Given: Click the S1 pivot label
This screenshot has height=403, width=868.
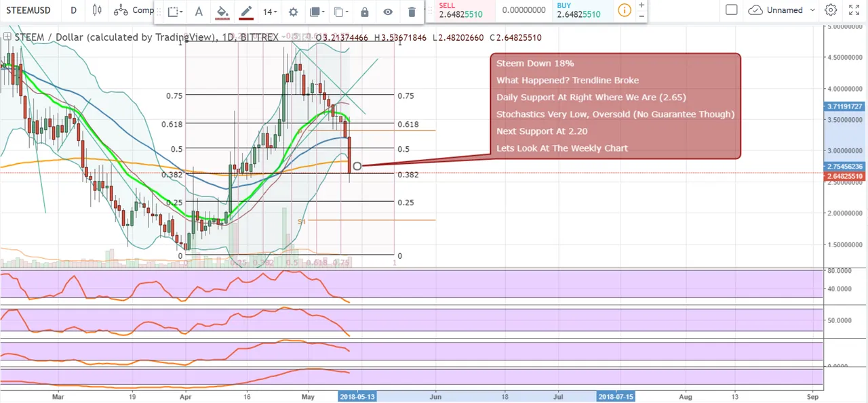Looking at the screenshot, I should pos(302,221).
